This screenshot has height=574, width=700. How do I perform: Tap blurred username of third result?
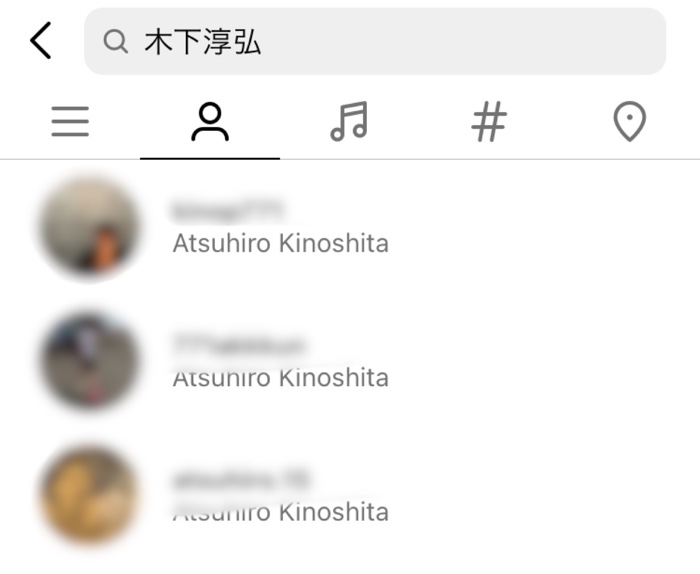tap(241, 480)
